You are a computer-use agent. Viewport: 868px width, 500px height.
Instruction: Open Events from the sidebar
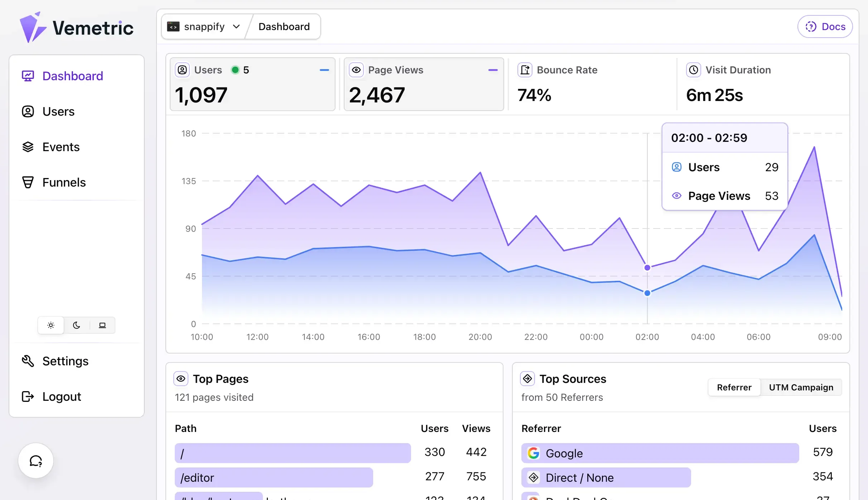click(x=61, y=146)
